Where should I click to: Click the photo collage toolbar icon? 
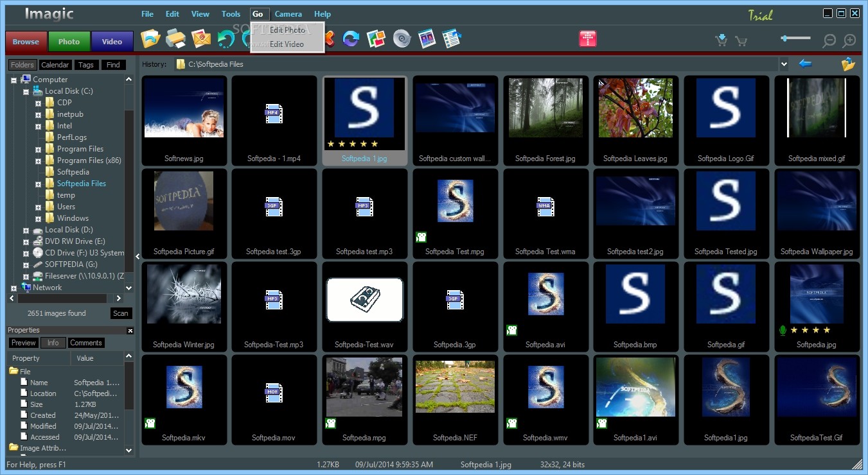376,39
